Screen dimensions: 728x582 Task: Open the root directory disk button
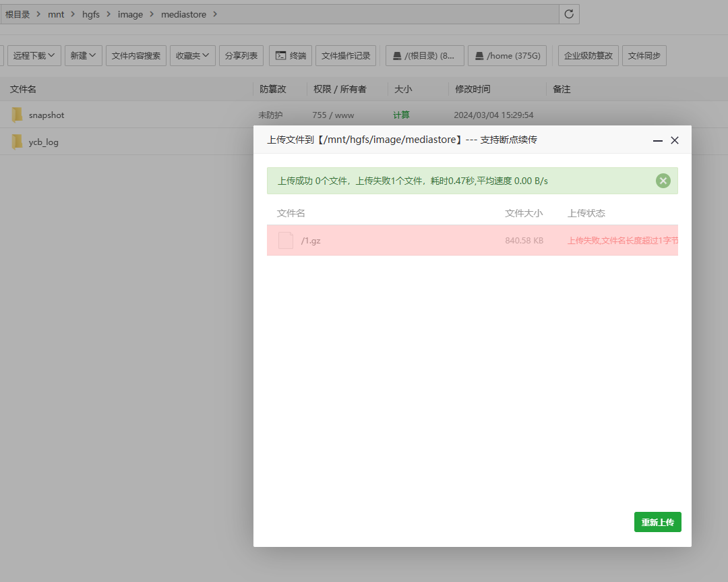pos(425,56)
